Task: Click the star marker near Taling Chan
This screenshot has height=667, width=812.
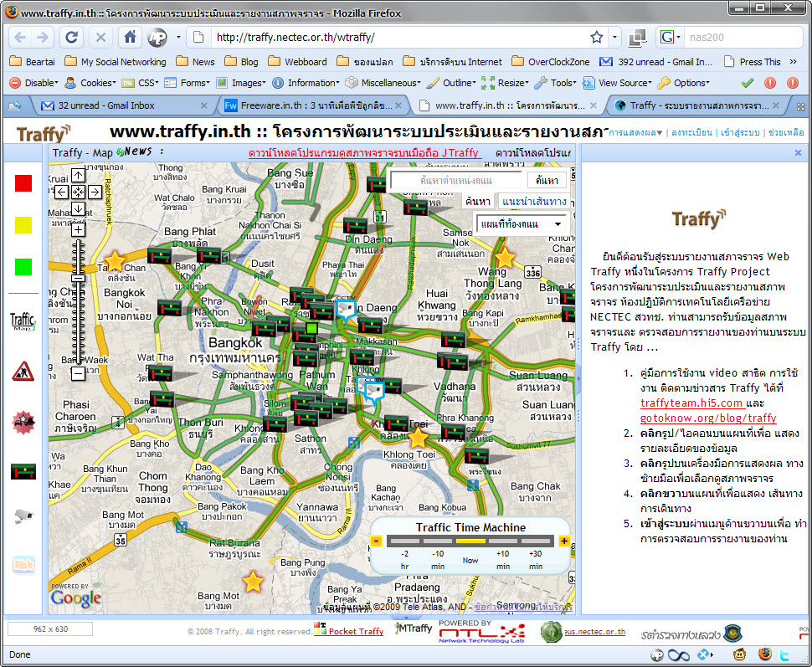Action: tap(115, 261)
